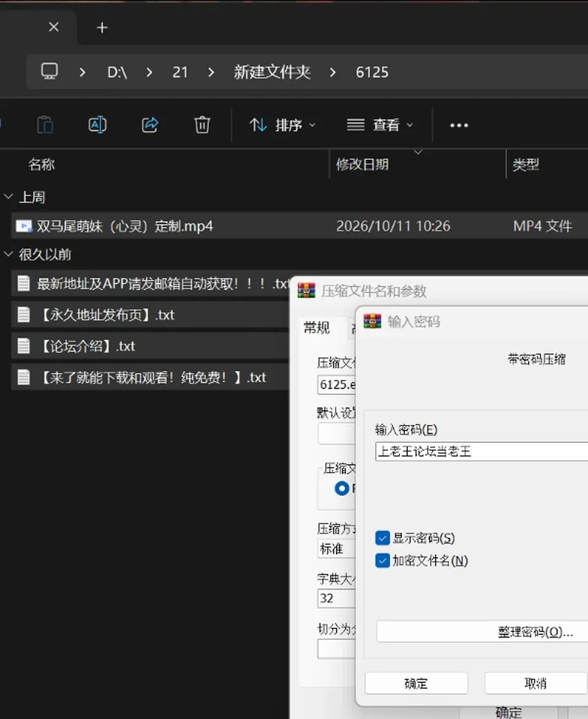Click the password input field
The image size is (588, 719).
pos(481,451)
